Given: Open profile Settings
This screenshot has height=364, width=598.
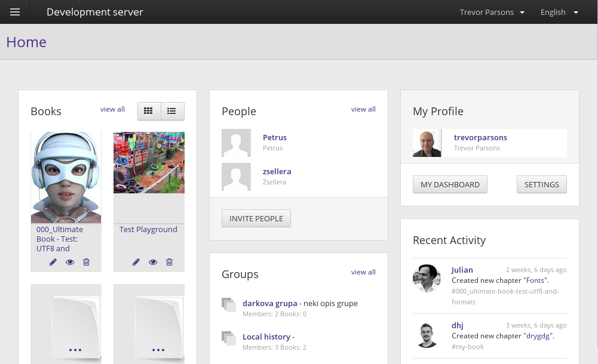Looking at the screenshot, I should tap(542, 184).
